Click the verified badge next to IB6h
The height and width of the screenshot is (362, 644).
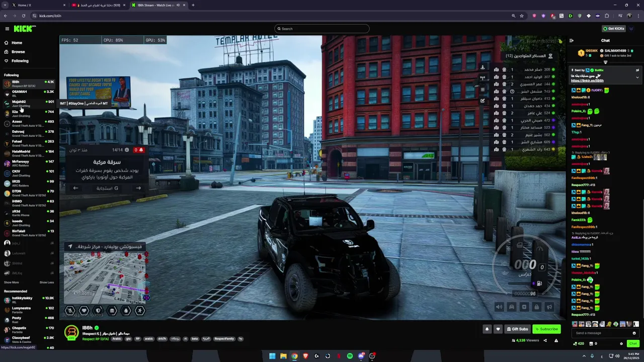97,328
